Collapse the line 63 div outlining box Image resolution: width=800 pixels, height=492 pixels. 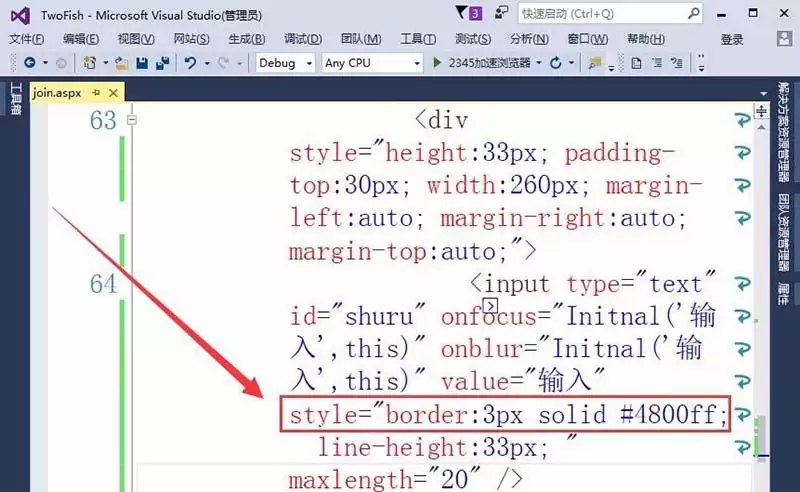[x=131, y=120]
